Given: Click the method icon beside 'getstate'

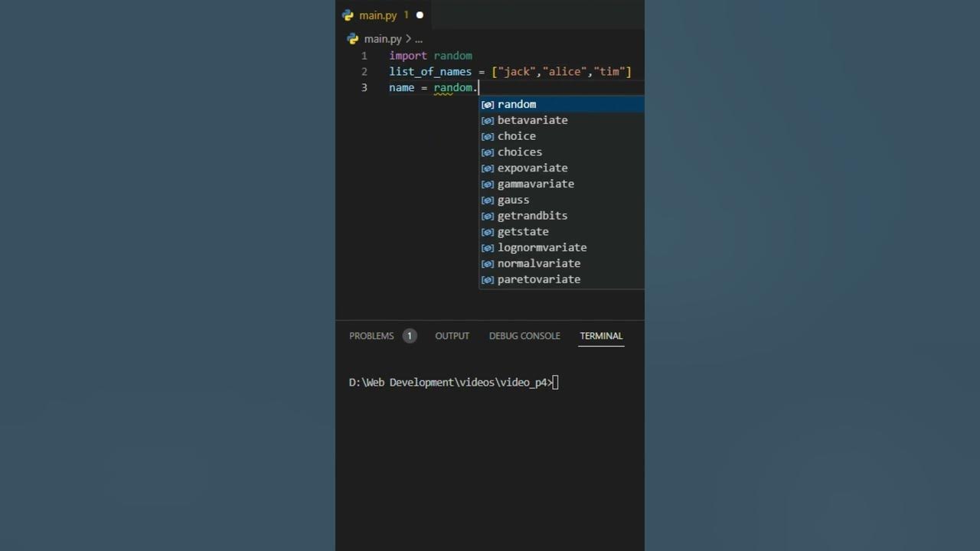Looking at the screenshot, I should pos(488,232).
